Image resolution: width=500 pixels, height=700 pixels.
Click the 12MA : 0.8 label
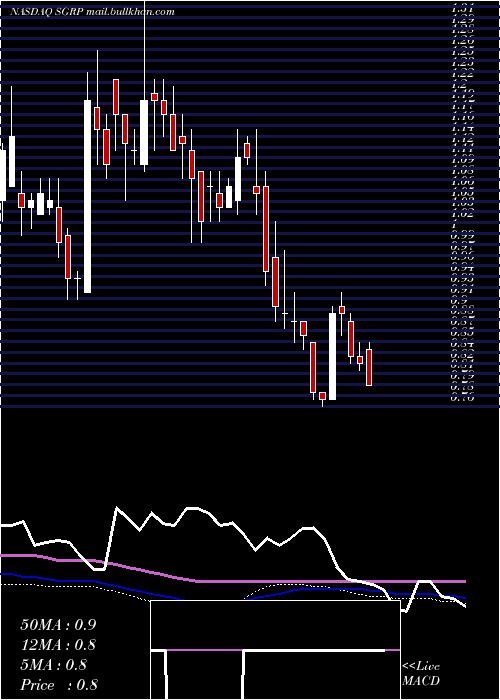[58, 645]
